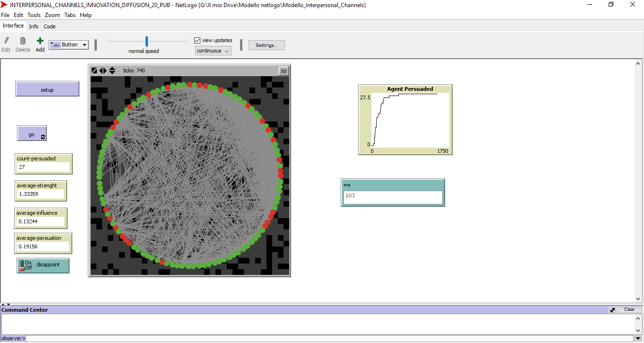Screen dimensions: 644x343
Task: Switch to the Code tab
Action: click(x=49, y=26)
